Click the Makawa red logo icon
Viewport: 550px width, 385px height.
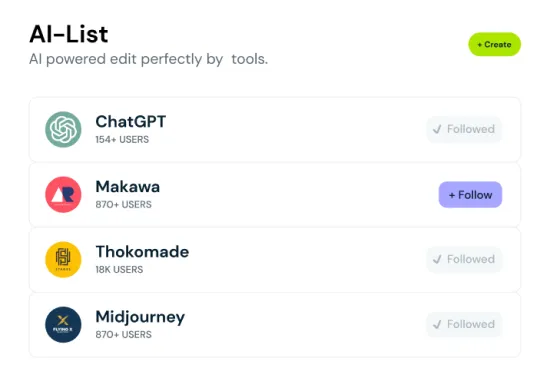point(63,195)
